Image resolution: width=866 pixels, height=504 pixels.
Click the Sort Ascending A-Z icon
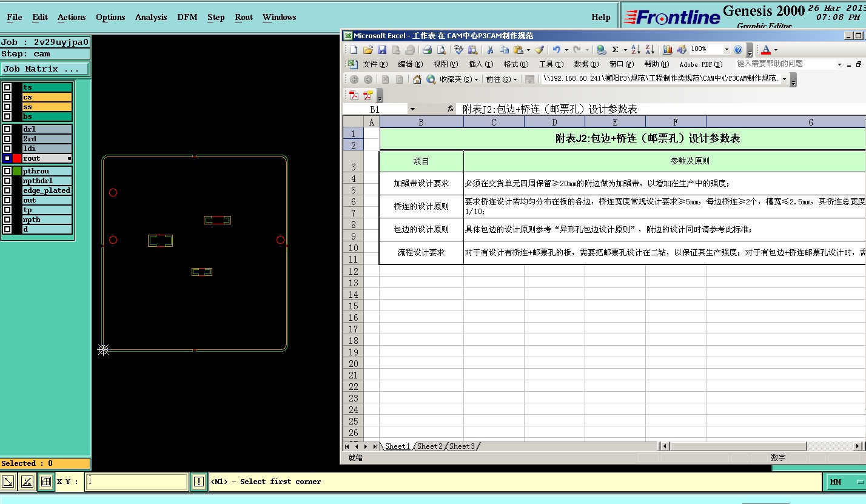(x=636, y=50)
